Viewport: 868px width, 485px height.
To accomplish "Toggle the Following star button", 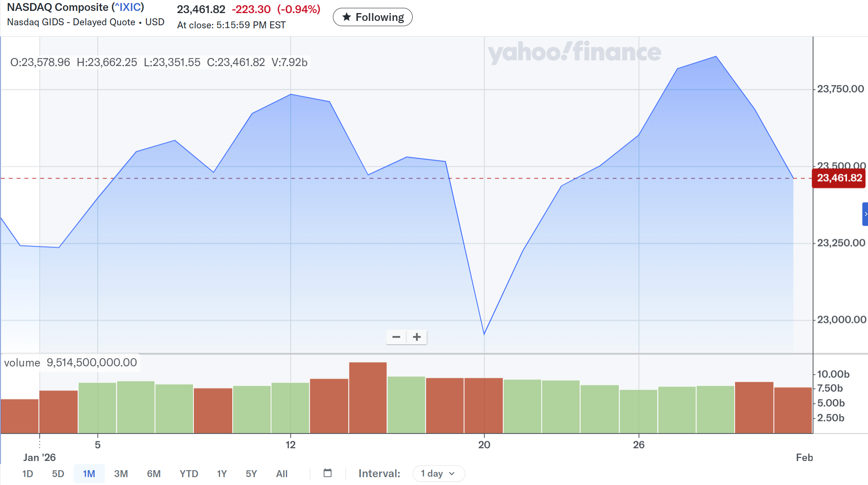I will coord(373,17).
